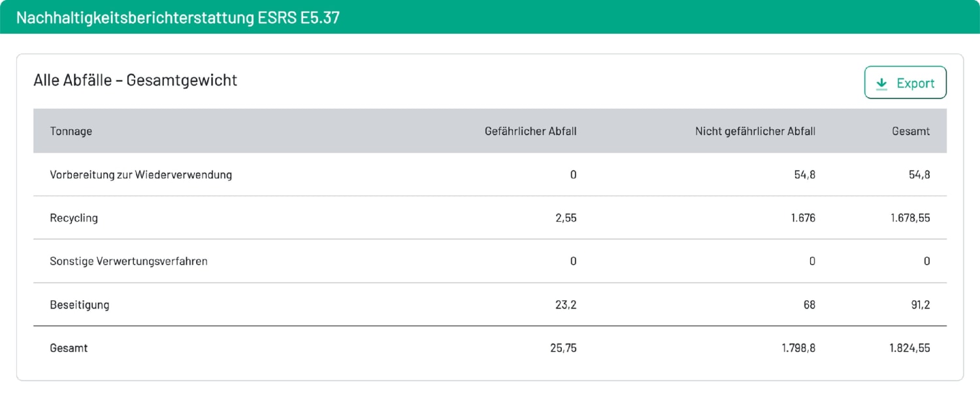Click the 2,55 Recycling hazardous value

[566, 218]
